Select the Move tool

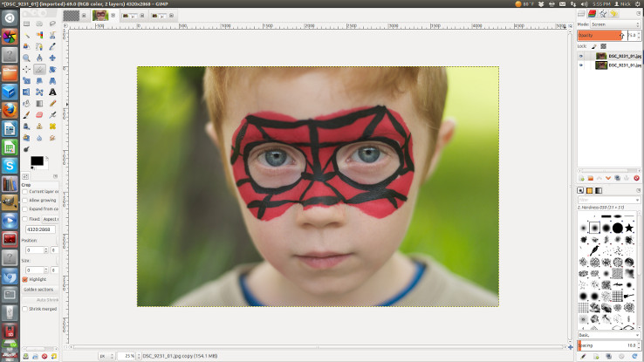point(52,58)
